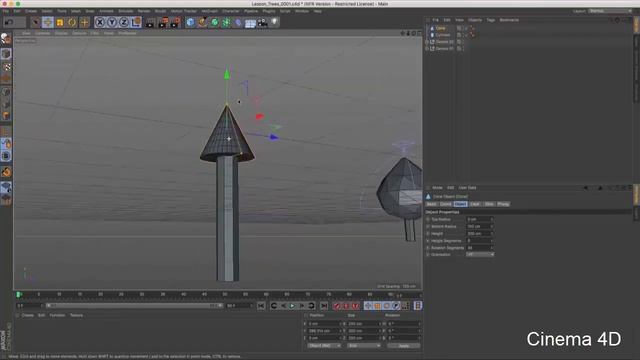Viewport: 640px width, 360px height.
Task: Open the Edit Render Settings icon
Action: 176,22
